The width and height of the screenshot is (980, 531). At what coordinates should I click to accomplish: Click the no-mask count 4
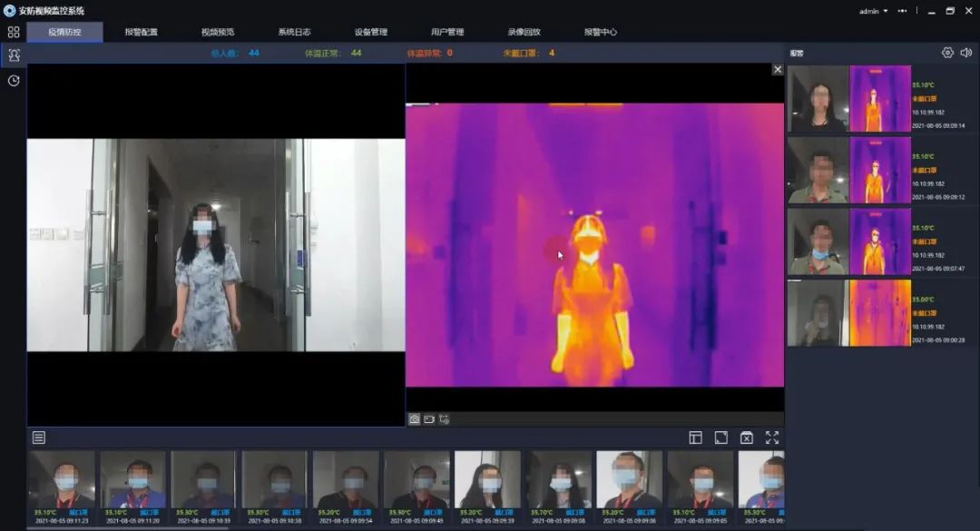(552, 54)
